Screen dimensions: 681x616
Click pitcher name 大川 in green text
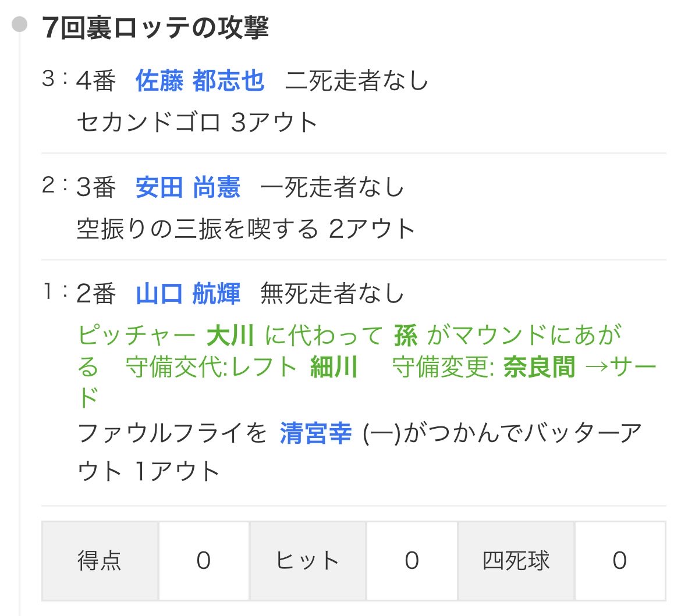click(x=230, y=336)
